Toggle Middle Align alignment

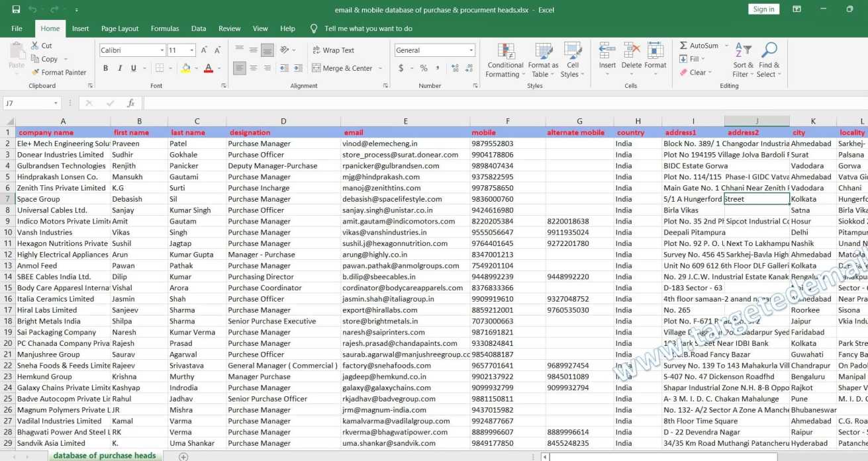click(x=253, y=50)
